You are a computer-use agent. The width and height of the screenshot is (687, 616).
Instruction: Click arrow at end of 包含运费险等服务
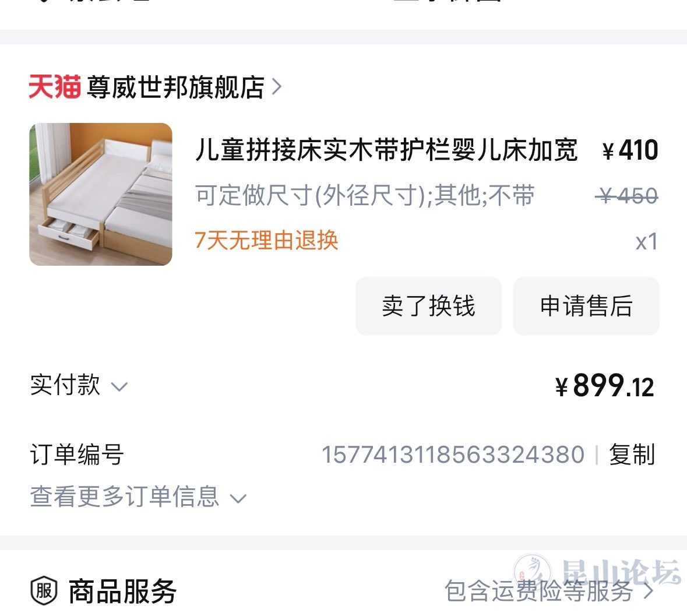(x=649, y=591)
